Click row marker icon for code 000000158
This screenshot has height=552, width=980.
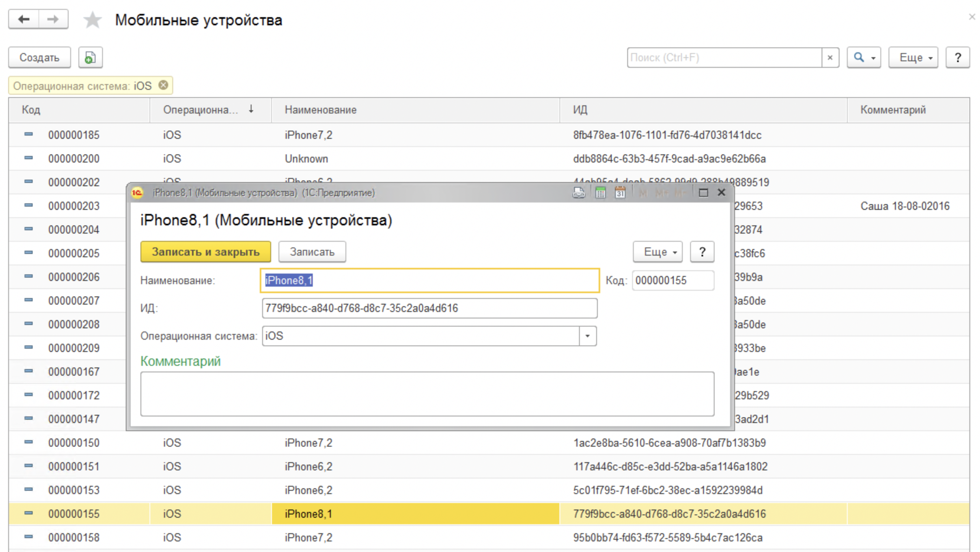coord(29,537)
